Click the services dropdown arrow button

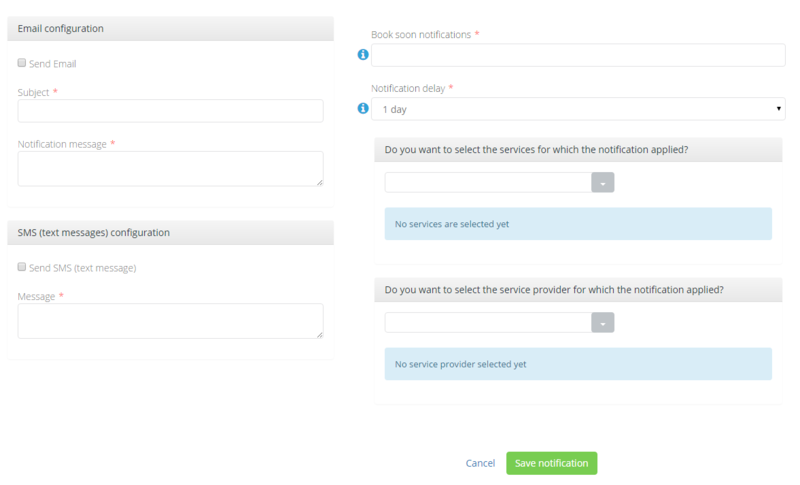coord(603,182)
